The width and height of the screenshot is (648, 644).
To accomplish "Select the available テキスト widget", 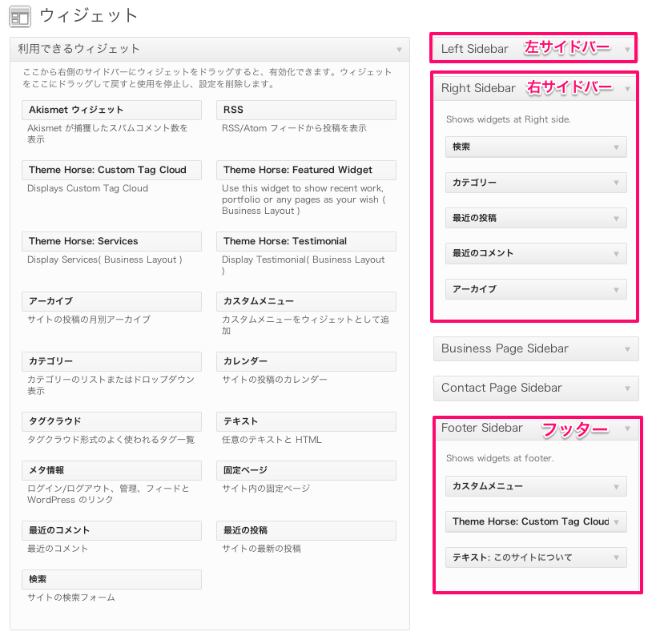I will [306, 421].
